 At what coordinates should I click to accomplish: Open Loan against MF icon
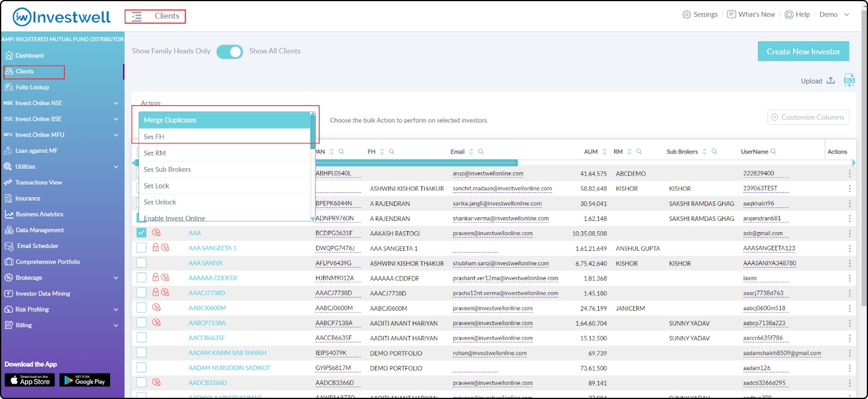8,150
